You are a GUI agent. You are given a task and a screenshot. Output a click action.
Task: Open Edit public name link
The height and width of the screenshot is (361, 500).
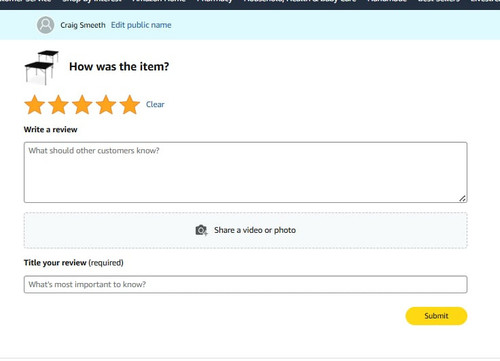tap(141, 25)
